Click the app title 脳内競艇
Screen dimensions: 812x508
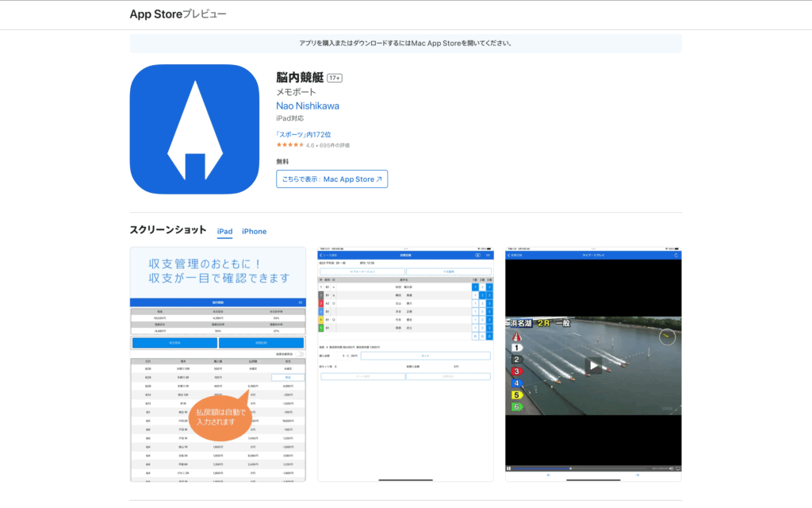click(300, 78)
